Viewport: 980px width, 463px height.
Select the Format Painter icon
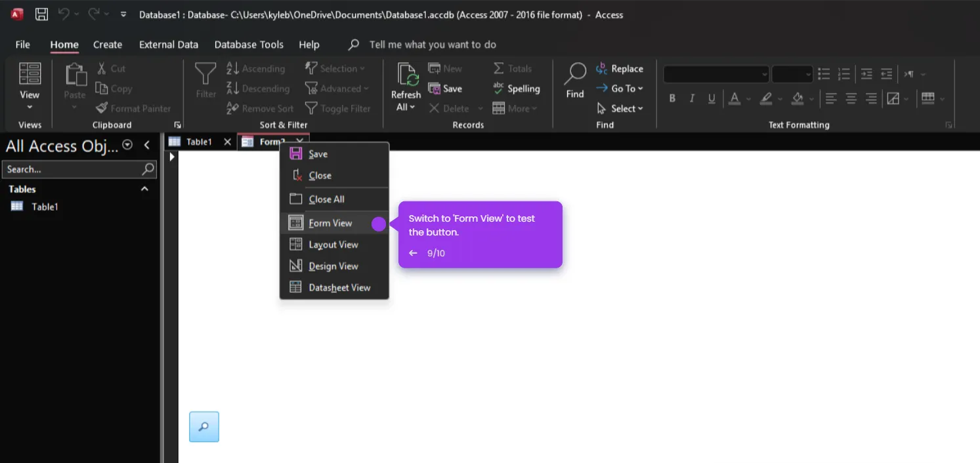102,108
